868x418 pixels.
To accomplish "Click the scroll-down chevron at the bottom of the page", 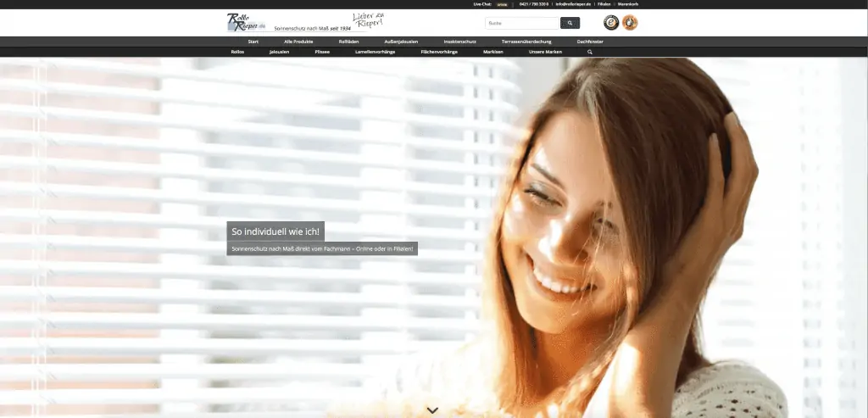I will tap(433, 410).
